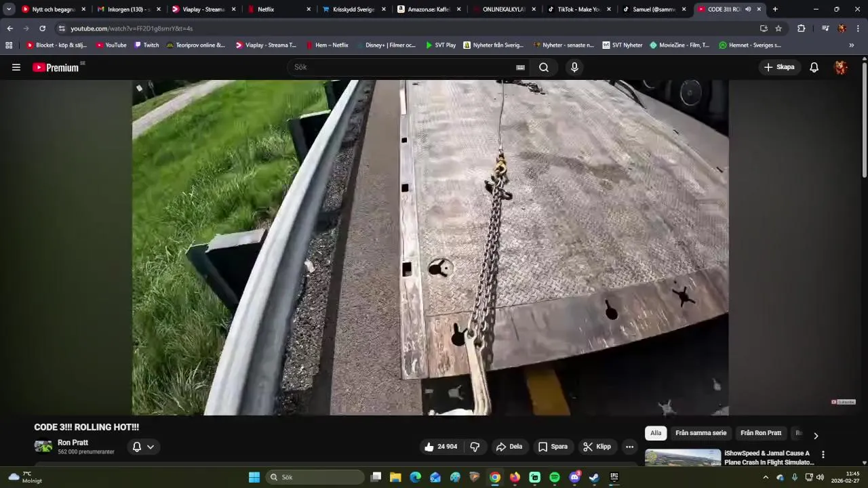Click the search magnifier button

(544, 67)
